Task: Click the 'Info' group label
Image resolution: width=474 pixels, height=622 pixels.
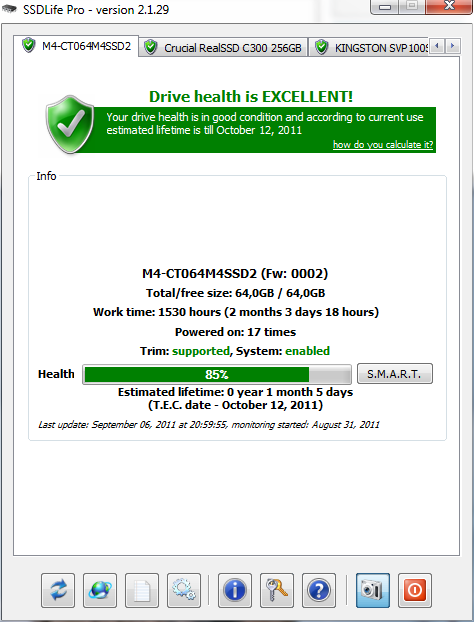Action: [46, 176]
